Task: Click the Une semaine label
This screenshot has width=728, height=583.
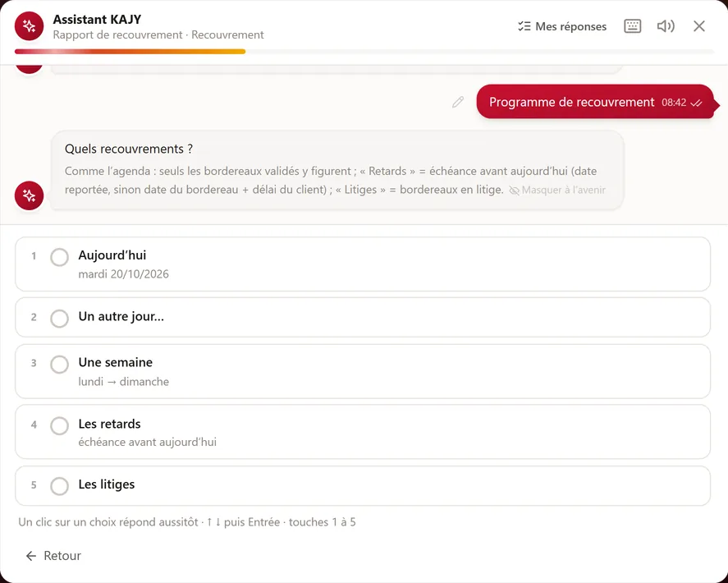Action: [115, 362]
